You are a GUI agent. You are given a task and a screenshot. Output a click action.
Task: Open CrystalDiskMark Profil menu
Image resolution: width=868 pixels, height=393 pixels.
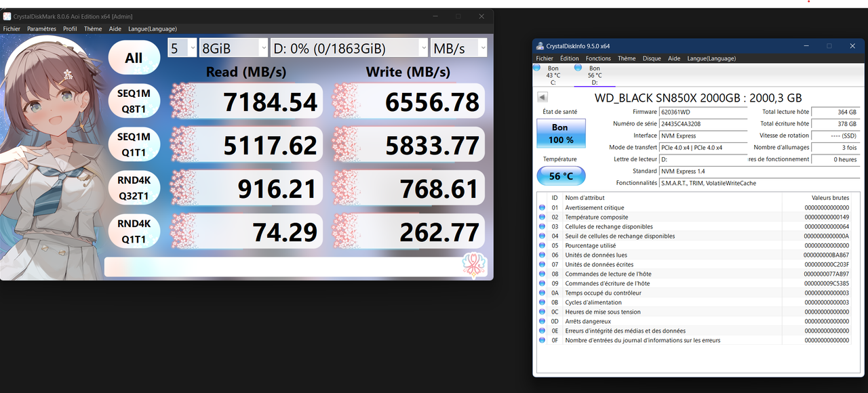point(70,29)
